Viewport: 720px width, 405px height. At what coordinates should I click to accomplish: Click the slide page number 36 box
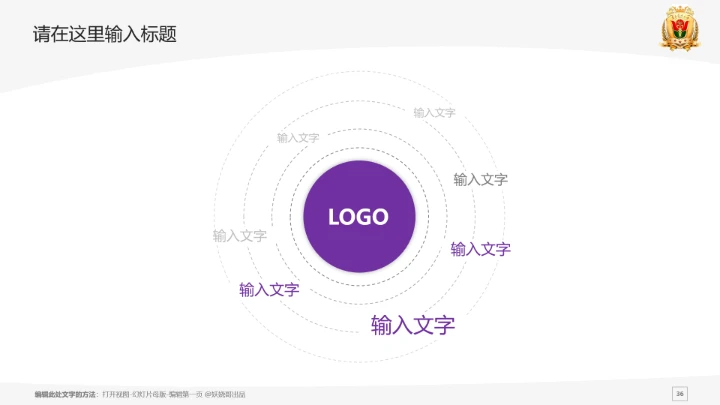[680, 394]
